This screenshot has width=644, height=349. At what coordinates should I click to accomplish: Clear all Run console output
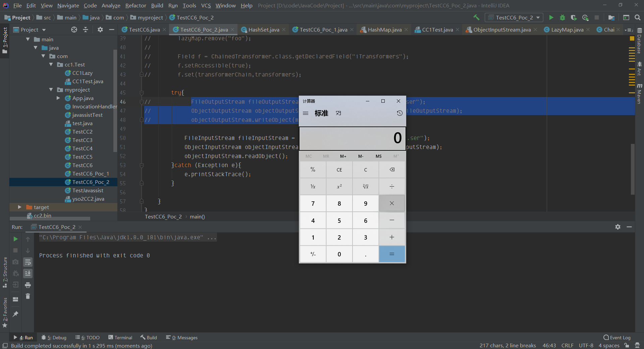click(28, 296)
